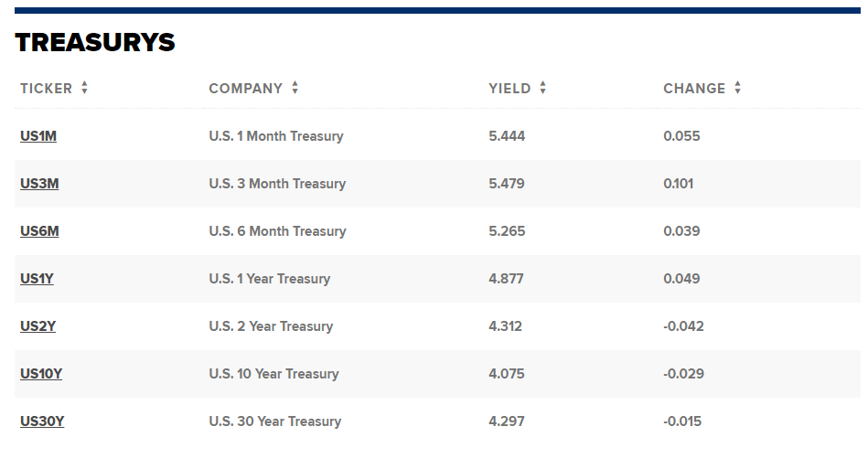868x469 pixels.
Task: Select the U.S. 10 Year Treasury row
Action: click(437, 374)
